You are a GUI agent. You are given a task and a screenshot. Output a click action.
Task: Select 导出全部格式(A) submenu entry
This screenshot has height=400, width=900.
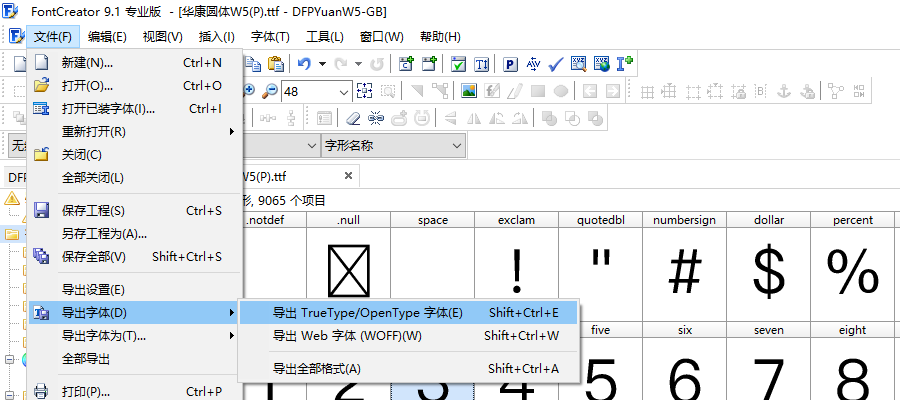coord(408,368)
